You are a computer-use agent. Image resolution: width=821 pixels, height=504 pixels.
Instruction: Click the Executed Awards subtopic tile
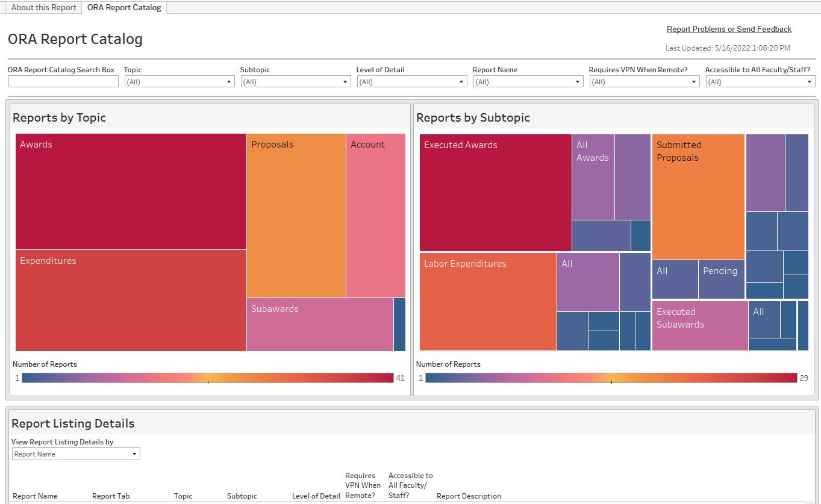496,193
